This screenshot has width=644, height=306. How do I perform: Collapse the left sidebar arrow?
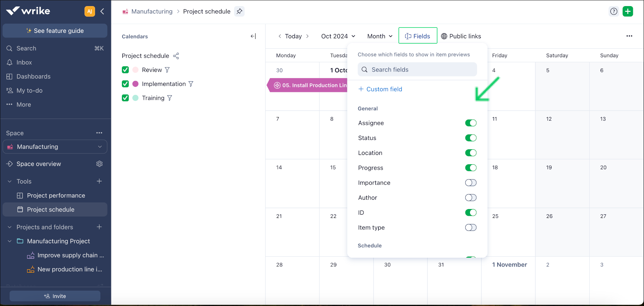102,11
